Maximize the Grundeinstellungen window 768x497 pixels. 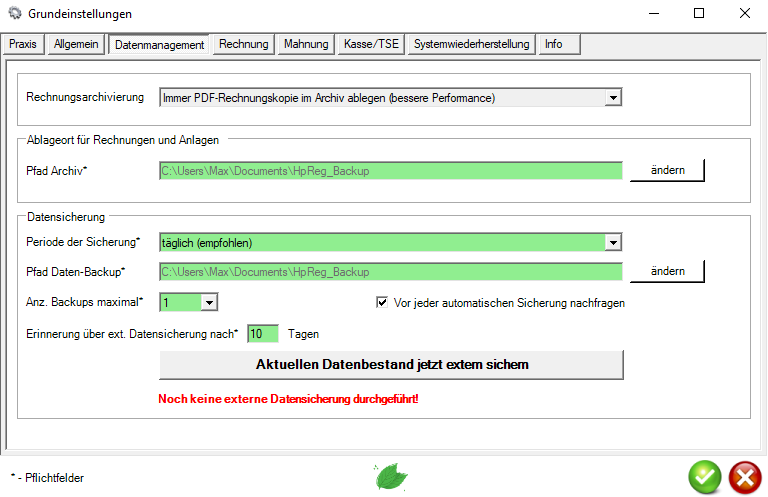click(x=699, y=13)
